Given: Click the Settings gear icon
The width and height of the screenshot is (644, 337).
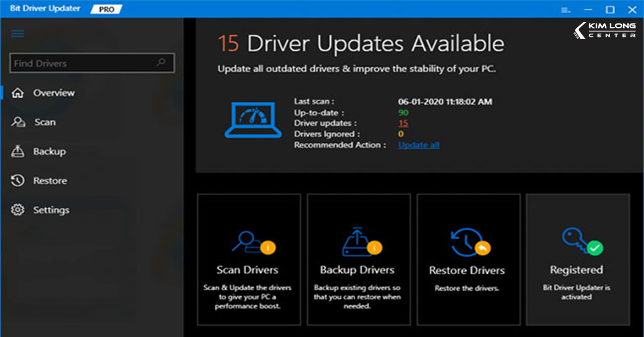Looking at the screenshot, I should tap(18, 210).
